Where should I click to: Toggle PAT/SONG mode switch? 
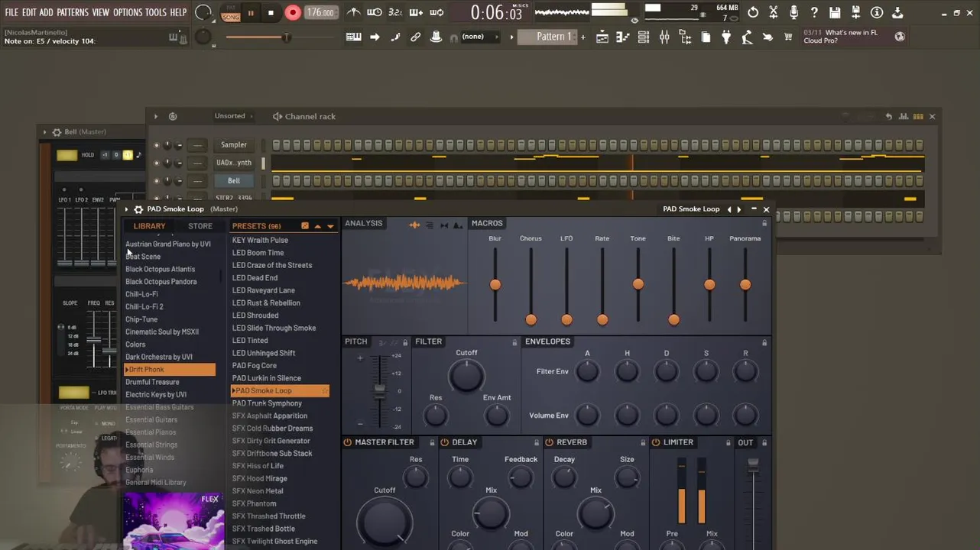click(x=230, y=12)
